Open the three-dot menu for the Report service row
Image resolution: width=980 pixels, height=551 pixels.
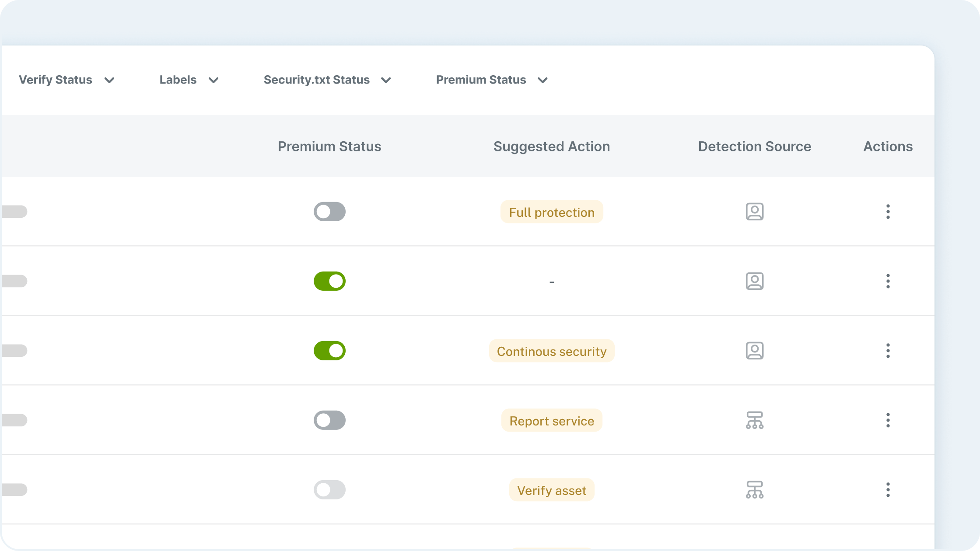point(888,420)
